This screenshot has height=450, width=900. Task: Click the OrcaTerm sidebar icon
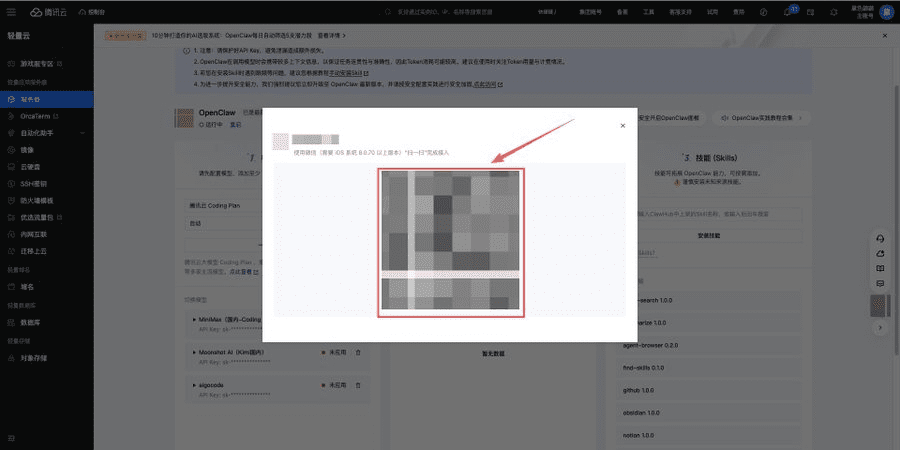point(11,116)
